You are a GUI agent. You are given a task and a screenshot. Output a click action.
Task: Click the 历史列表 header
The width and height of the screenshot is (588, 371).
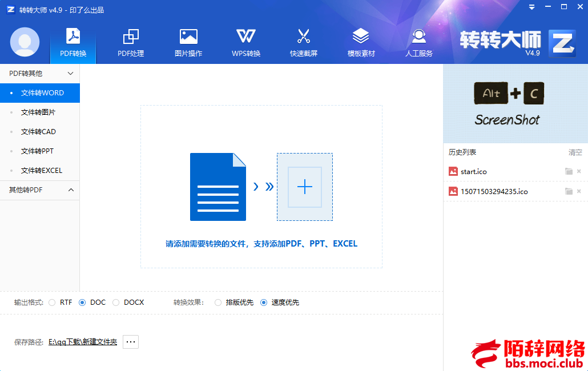(462, 152)
